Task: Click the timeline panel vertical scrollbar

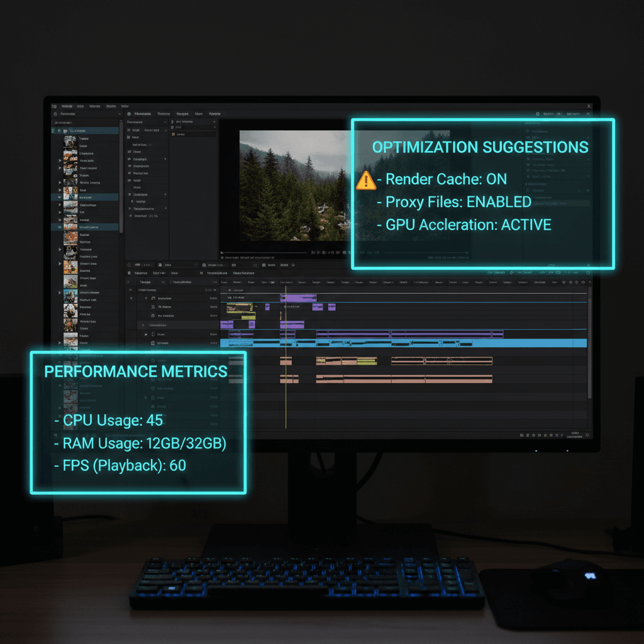Action: coord(590,342)
